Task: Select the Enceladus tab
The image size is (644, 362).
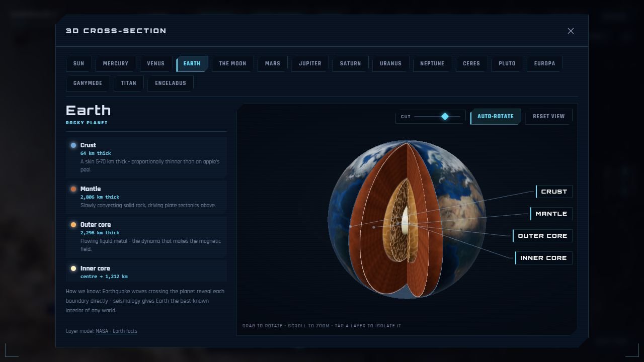Action: tap(171, 83)
